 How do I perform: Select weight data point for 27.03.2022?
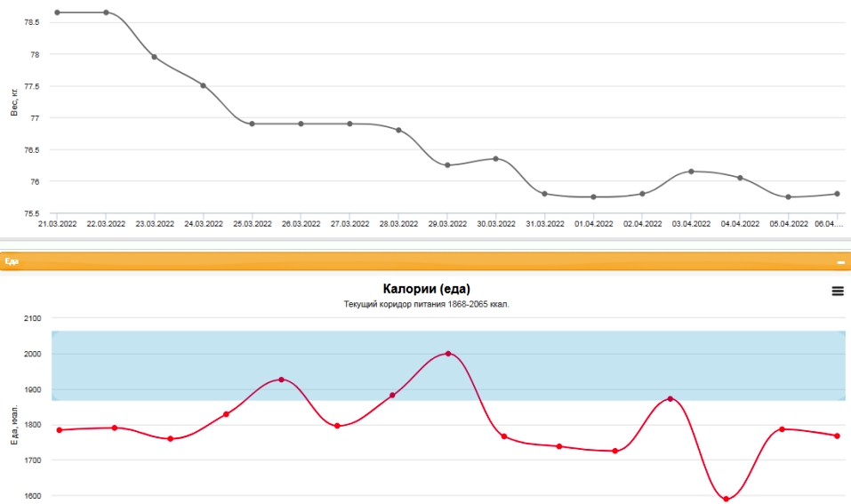[350, 124]
